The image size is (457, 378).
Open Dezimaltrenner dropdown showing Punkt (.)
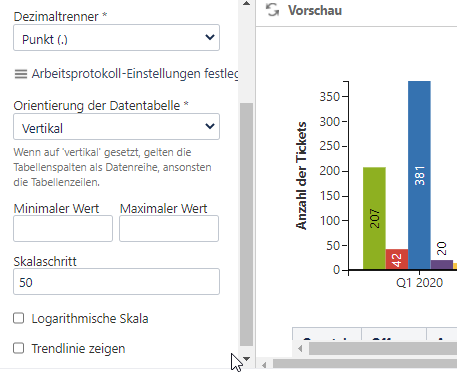coord(116,38)
